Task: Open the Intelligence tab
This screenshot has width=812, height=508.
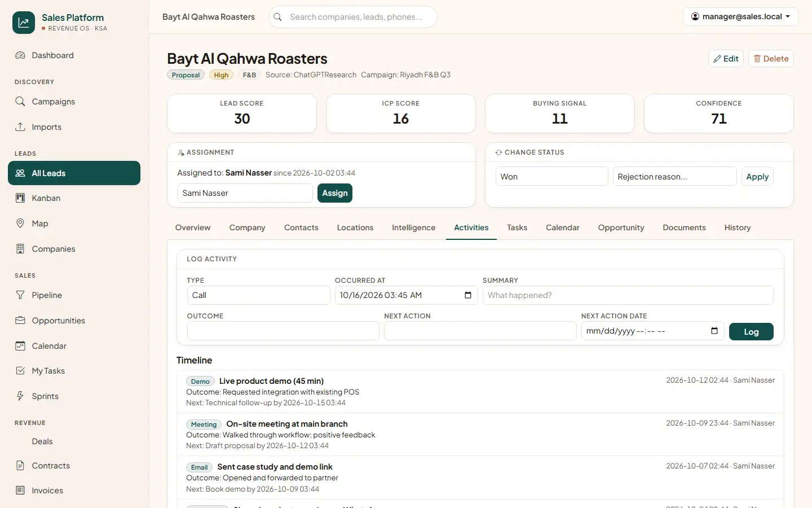Action: [413, 227]
